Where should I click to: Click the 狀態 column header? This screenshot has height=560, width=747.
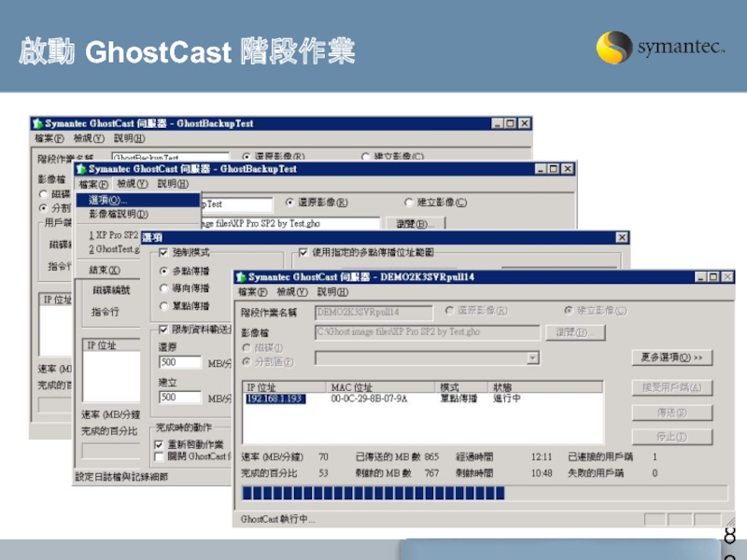coord(545,387)
